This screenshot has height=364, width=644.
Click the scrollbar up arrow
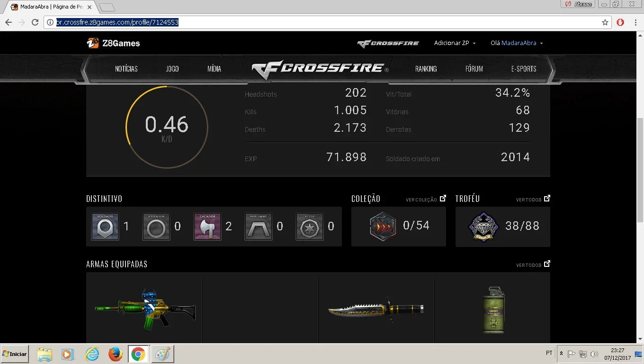(x=640, y=36)
